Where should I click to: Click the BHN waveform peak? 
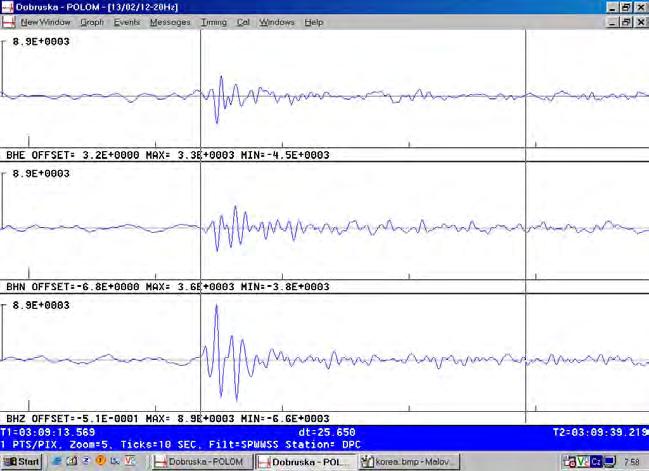236,208
